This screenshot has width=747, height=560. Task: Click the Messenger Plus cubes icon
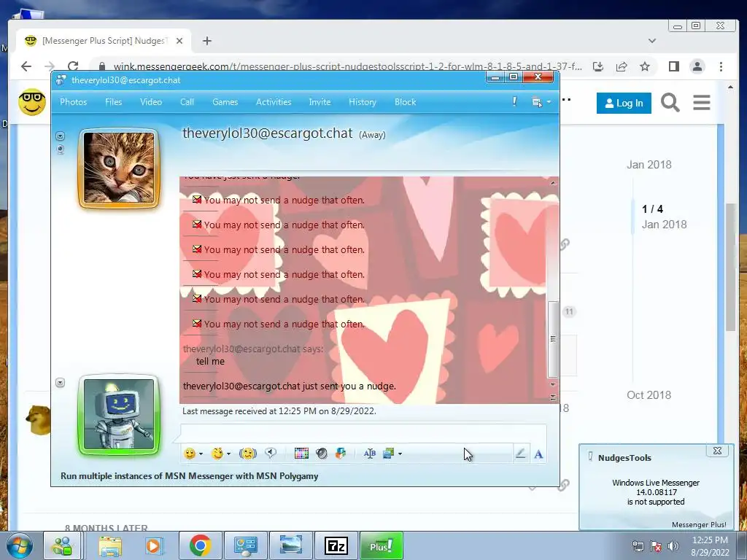341,454
